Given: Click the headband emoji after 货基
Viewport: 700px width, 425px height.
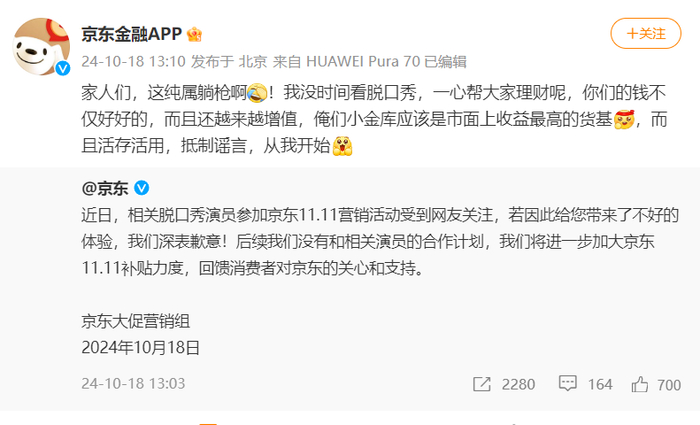Looking at the screenshot, I should (624, 120).
